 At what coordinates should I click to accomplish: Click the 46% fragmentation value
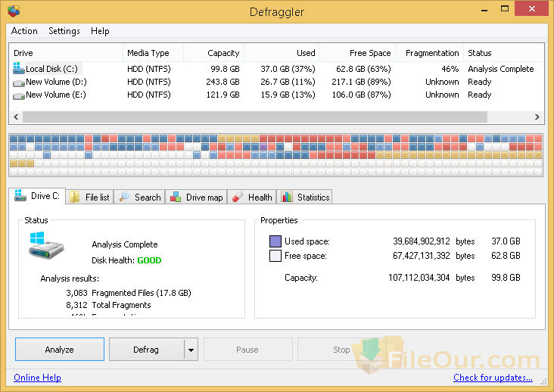450,69
